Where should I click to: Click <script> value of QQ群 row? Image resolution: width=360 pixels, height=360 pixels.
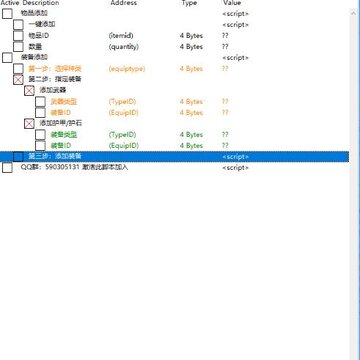click(x=235, y=168)
